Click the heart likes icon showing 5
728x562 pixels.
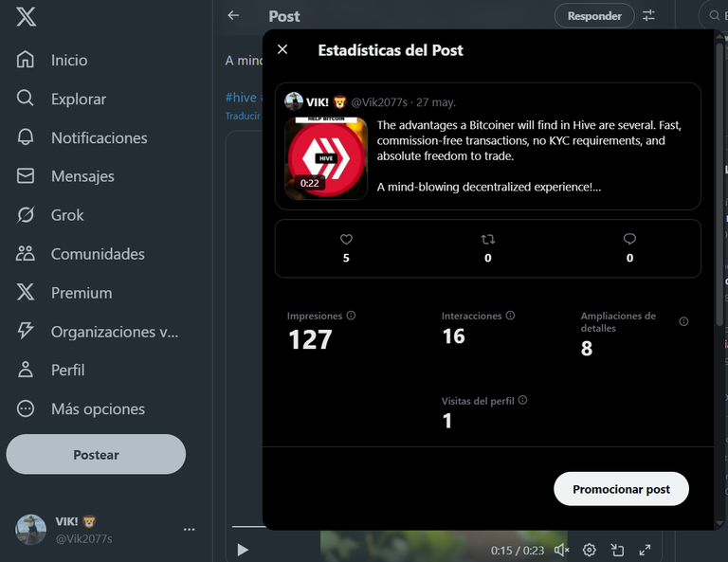tap(346, 240)
